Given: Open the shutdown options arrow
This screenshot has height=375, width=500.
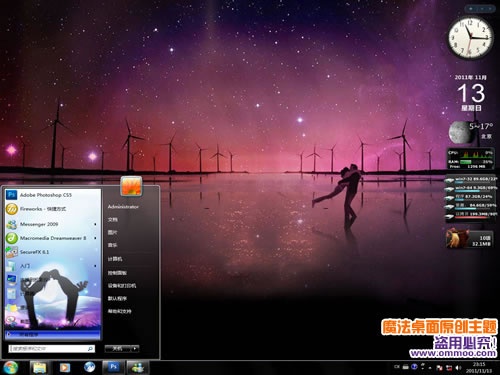Looking at the screenshot, I should [x=135, y=349].
